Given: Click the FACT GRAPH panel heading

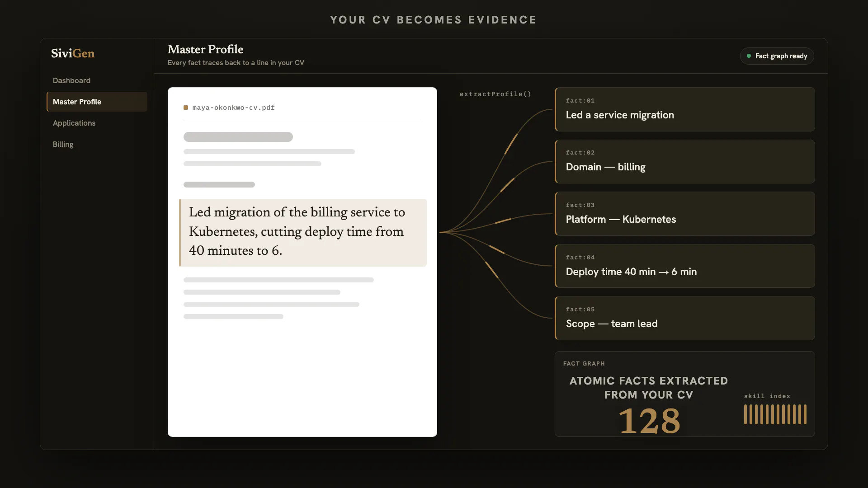Looking at the screenshot, I should (584, 363).
